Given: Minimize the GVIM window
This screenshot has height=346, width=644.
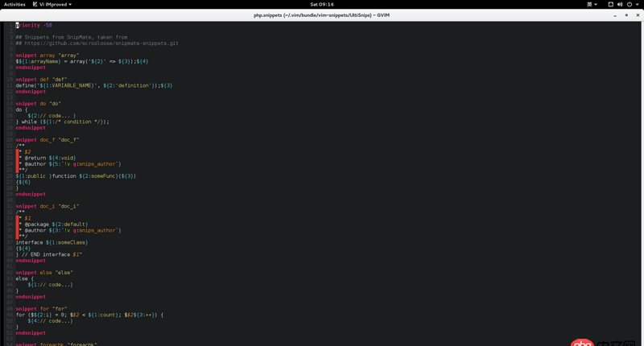Looking at the screenshot, I should pos(615,15).
